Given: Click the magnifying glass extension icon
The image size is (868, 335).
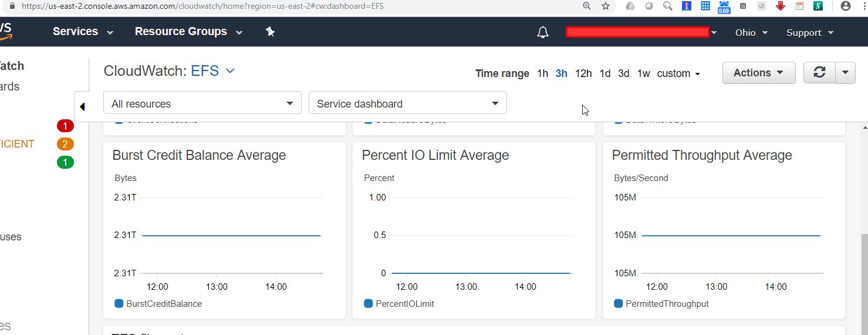Looking at the screenshot, I should pos(667,6).
